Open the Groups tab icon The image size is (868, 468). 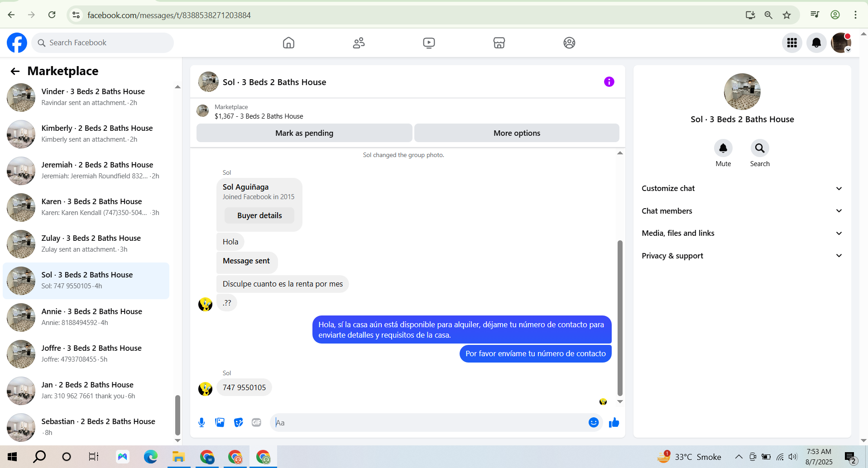pos(569,43)
